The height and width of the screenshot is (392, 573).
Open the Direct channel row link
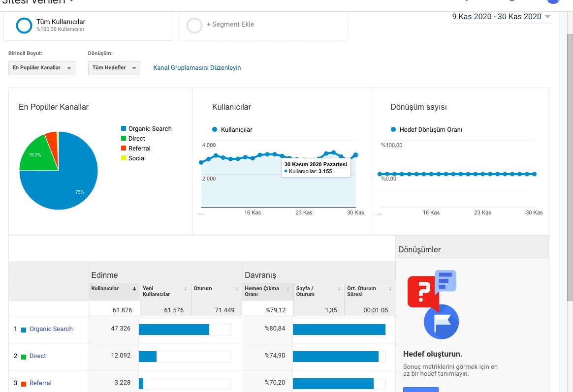[x=37, y=356]
